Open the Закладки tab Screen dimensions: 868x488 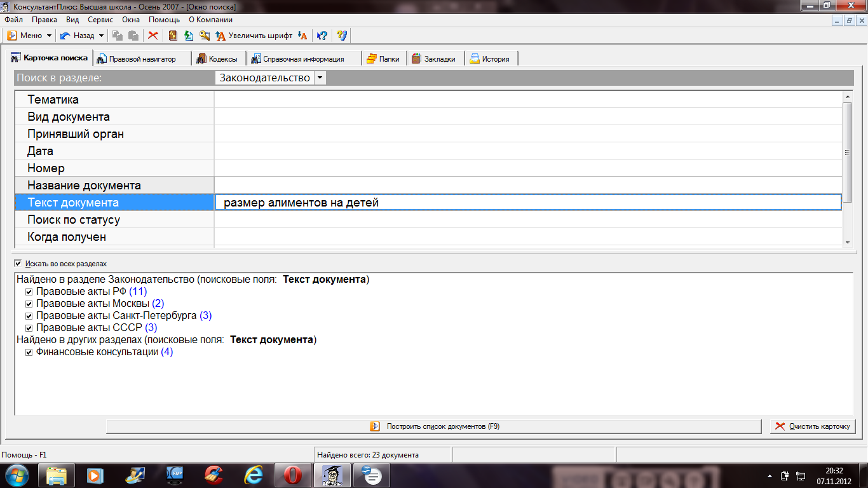(435, 58)
